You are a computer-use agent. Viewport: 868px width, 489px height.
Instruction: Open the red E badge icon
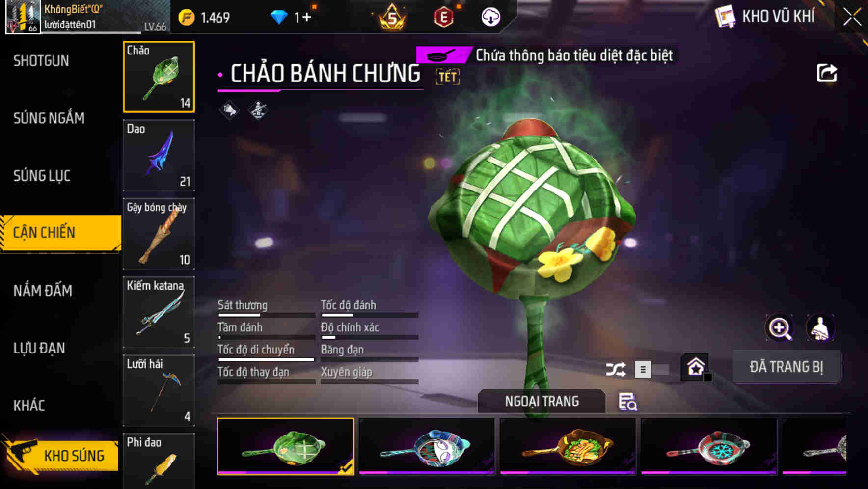(444, 18)
